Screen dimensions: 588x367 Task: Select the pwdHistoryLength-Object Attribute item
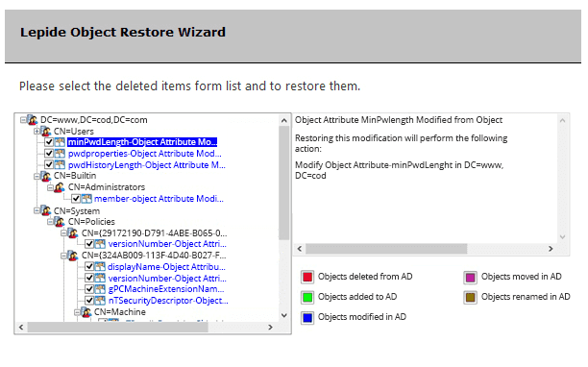[x=147, y=164]
